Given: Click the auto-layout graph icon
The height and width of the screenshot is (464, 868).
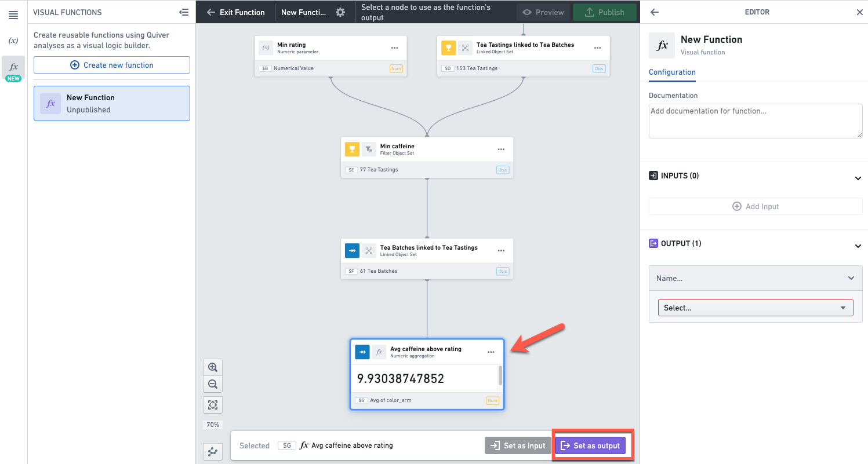Looking at the screenshot, I should pyautogui.click(x=213, y=452).
